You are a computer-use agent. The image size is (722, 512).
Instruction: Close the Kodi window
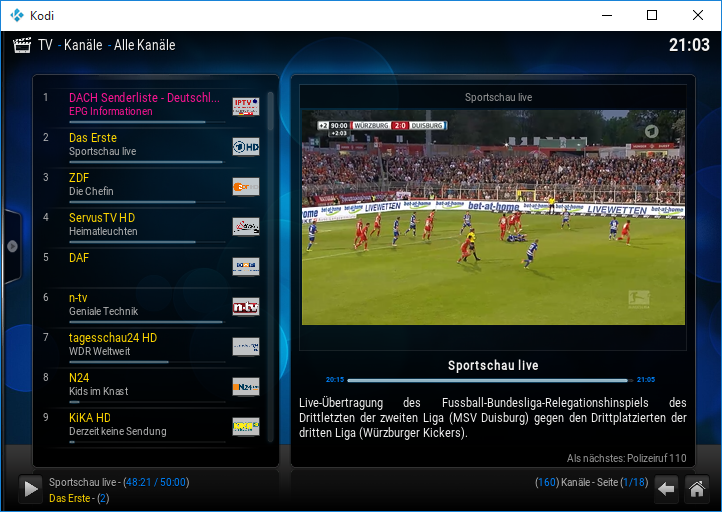[698, 15]
